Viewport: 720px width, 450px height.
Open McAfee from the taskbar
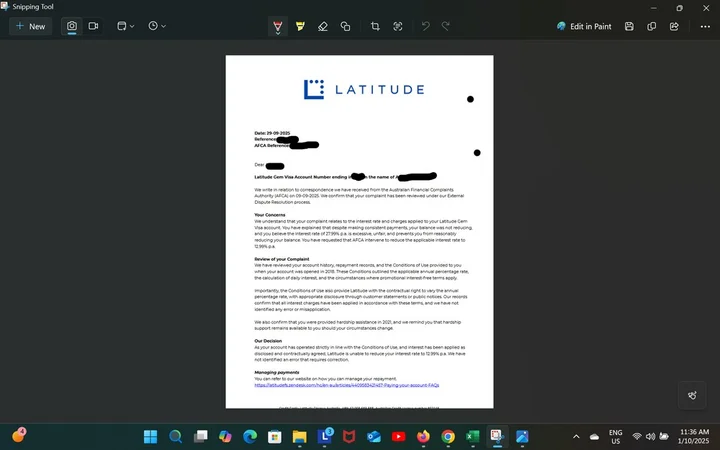tap(349, 436)
